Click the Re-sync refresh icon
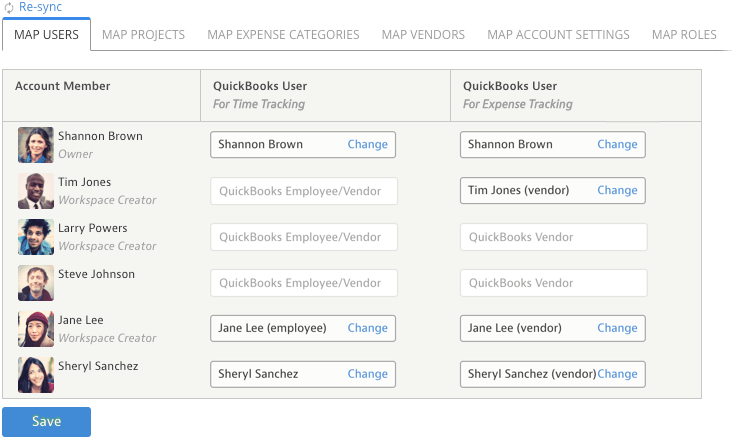 [9, 8]
